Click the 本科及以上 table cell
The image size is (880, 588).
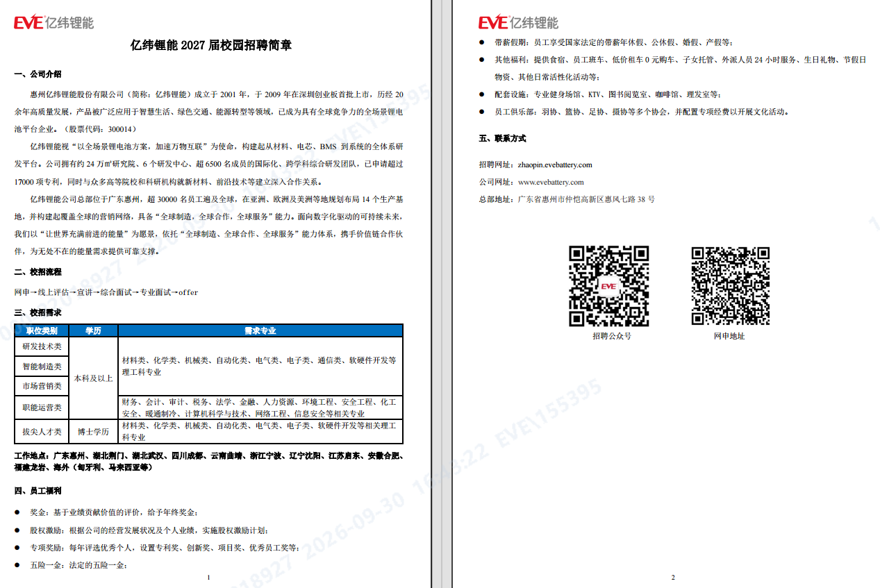point(93,378)
